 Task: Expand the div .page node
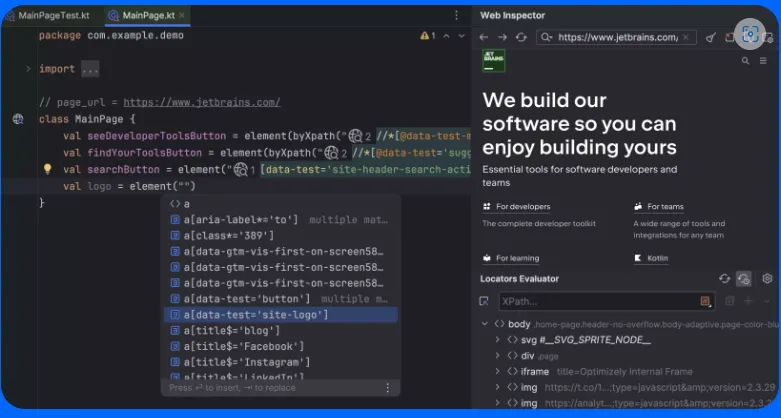(x=497, y=356)
